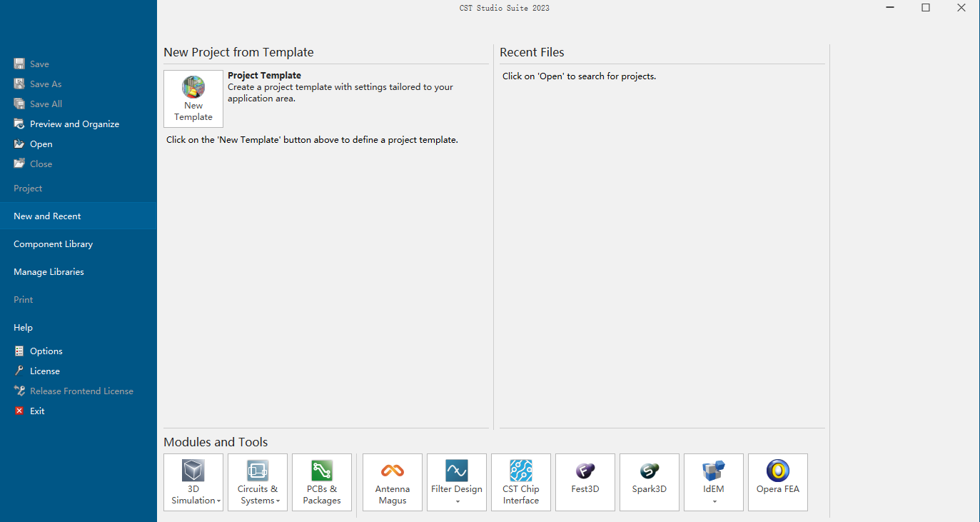Click Open in the sidebar
The height and width of the screenshot is (522, 980).
41,144
